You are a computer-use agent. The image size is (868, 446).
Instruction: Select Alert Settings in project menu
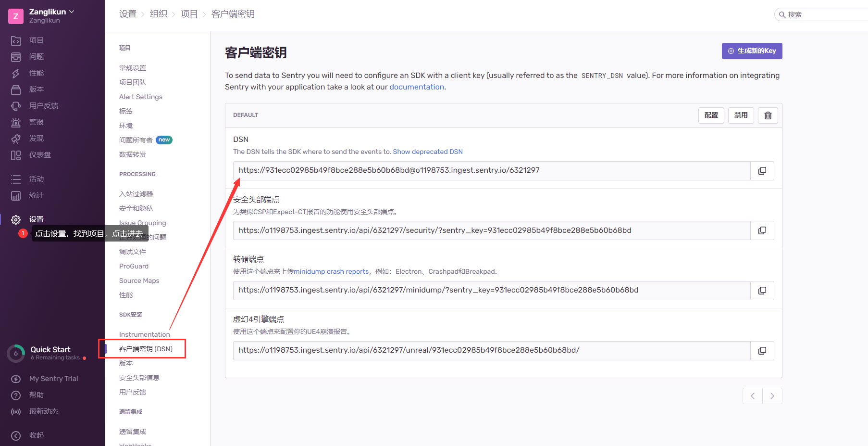140,97
